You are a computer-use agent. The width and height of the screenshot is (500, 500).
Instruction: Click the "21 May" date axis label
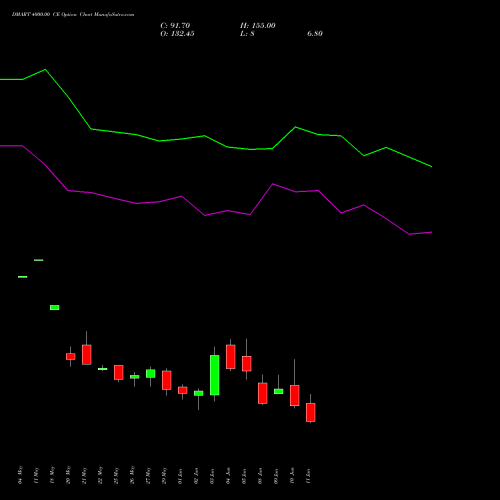pyautogui.click(x=85, y=475)
